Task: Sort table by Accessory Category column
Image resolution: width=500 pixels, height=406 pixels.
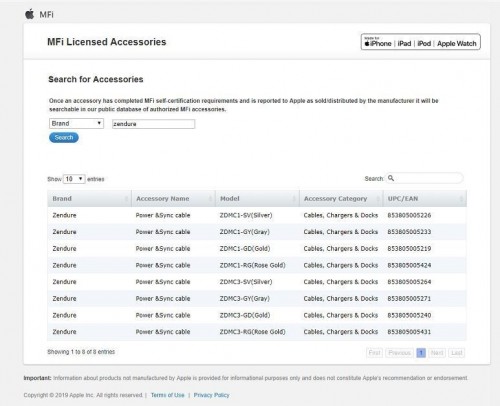Action: tap(341, 199)
